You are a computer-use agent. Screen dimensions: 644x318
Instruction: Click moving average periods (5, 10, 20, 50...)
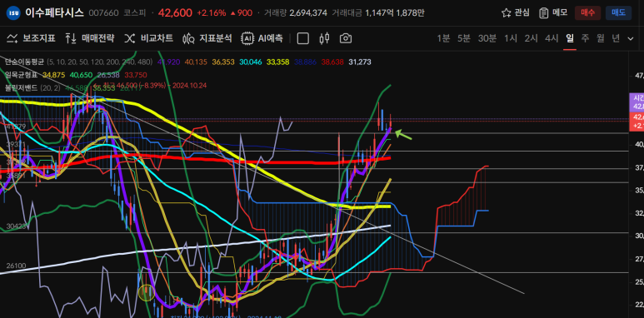(100, 62)
